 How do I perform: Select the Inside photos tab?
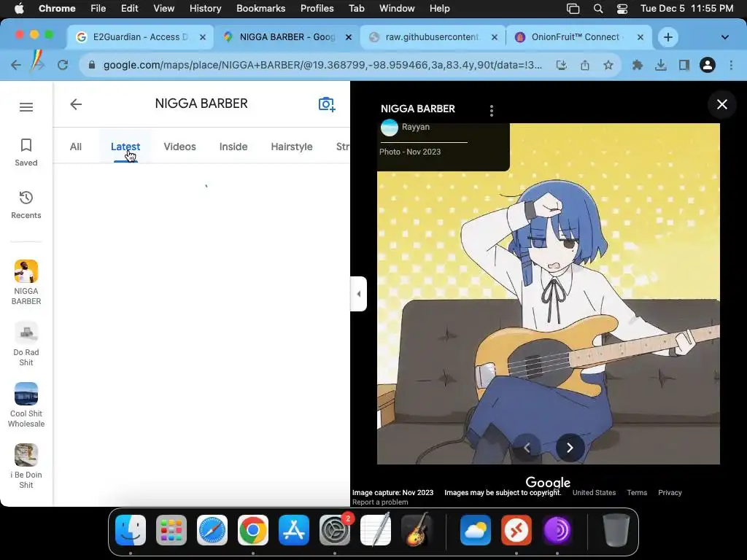click(x=233, y=147)
